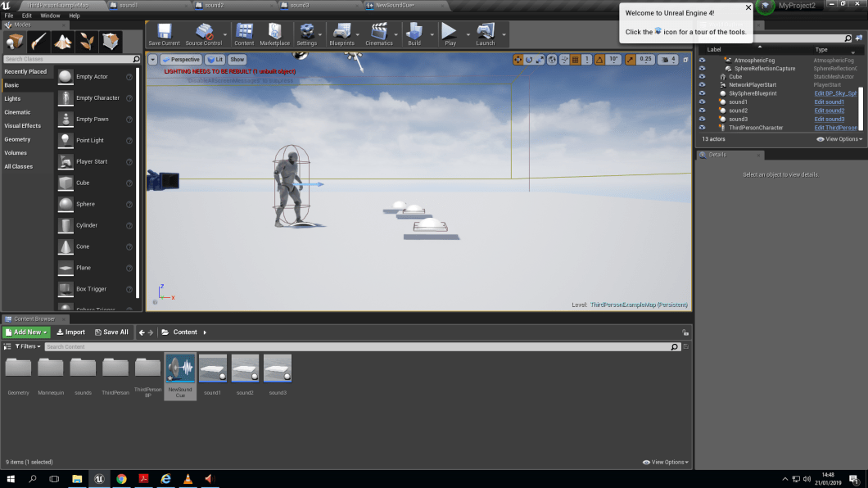This screenshot has height=488, width=868.
Task: Open World Outliner View Options
Action: 840,139
